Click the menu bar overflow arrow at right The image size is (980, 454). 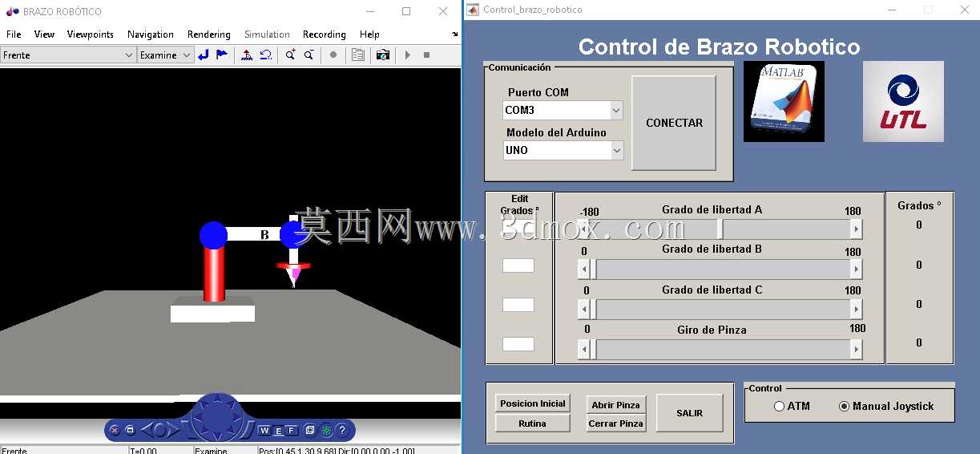tap(455, 34)
